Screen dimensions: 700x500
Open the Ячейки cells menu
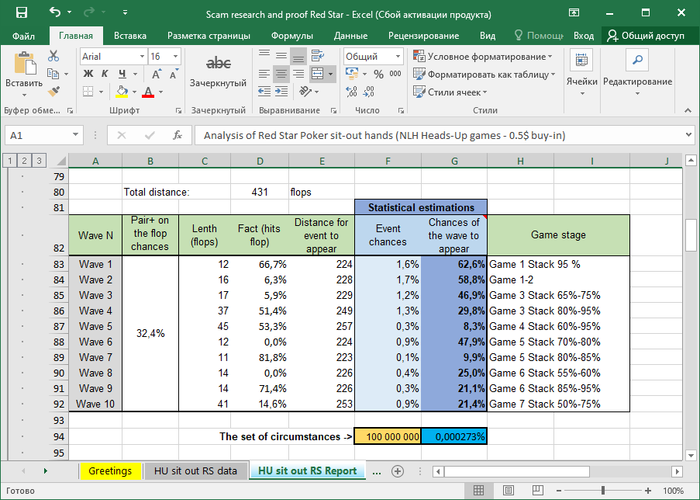coord(582,74)
